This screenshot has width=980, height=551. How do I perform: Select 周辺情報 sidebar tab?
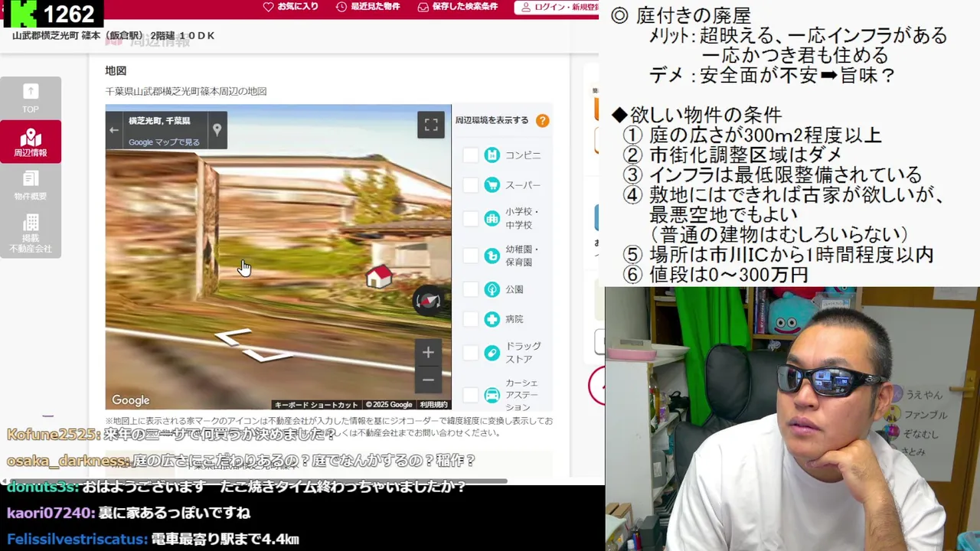pyautogui.click(x=31, y=142)
